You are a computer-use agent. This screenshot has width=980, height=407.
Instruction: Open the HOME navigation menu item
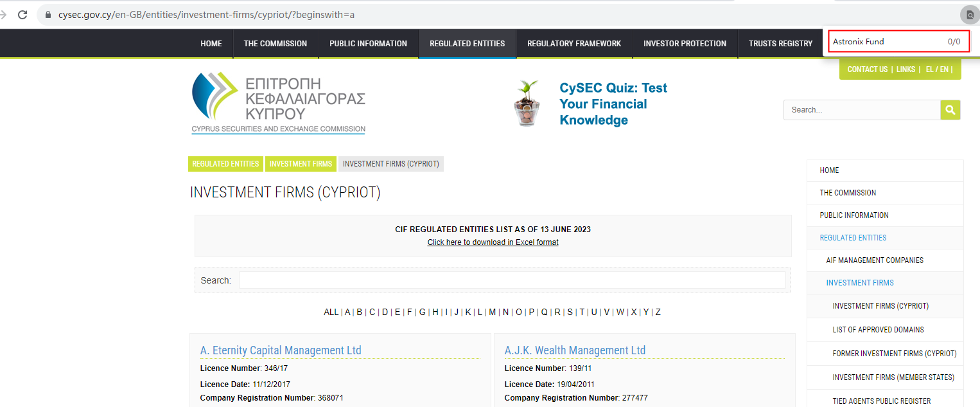[x=211, y=44]
